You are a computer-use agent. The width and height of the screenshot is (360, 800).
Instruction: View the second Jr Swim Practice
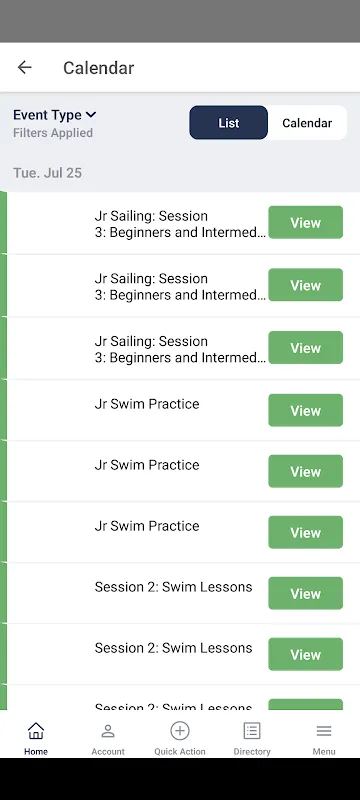click(x=305, y=471)
